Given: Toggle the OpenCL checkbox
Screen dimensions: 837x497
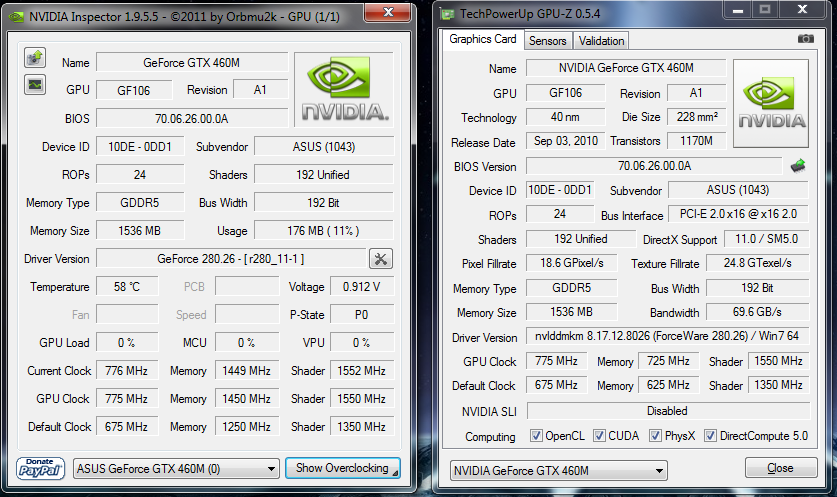Looking at the screenshot, I should (536, 436).
